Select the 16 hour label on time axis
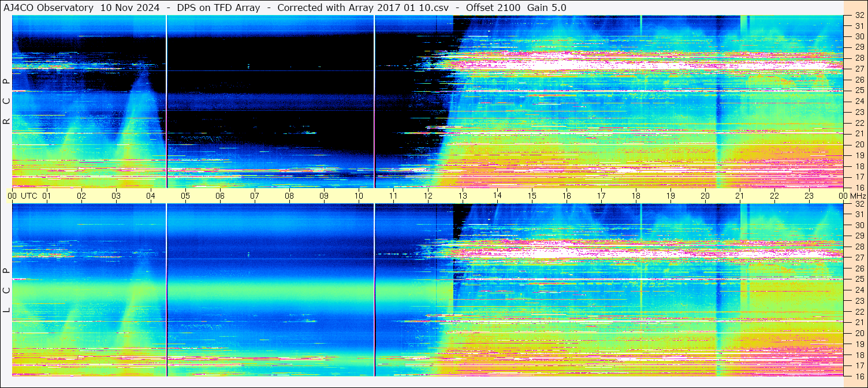The height and width of the screenshot is (388, 868). pos(567,196)
